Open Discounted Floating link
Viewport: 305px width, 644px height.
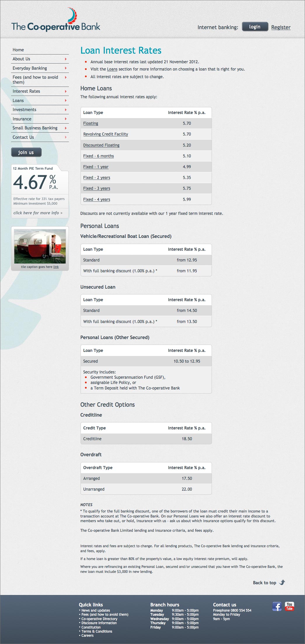[x=101, y=145]
